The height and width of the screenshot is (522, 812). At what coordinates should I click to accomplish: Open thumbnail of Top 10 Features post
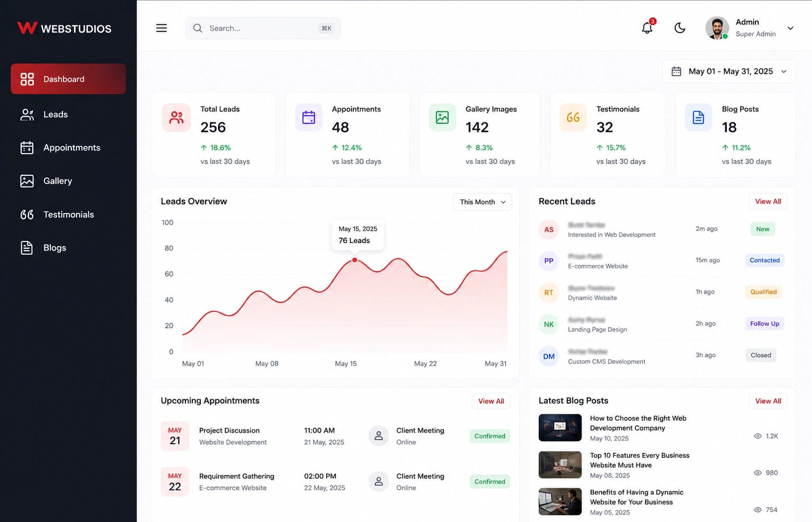click(x=560, y=464)
